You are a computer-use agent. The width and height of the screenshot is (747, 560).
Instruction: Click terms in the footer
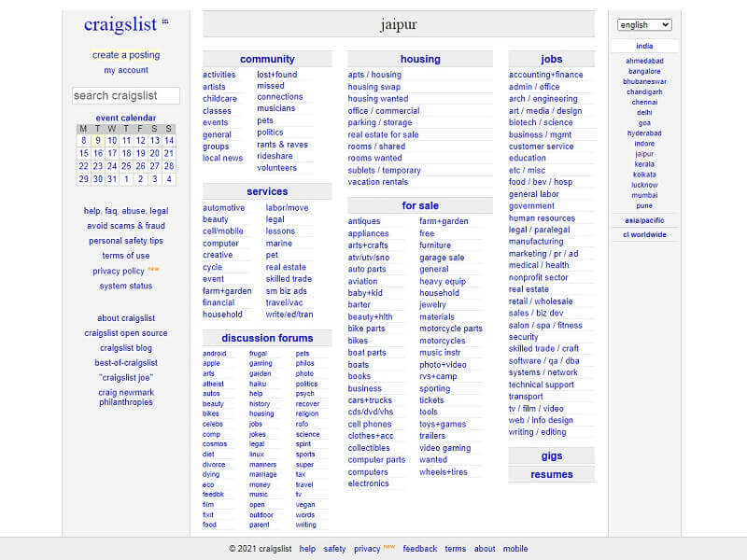(455, 549)
